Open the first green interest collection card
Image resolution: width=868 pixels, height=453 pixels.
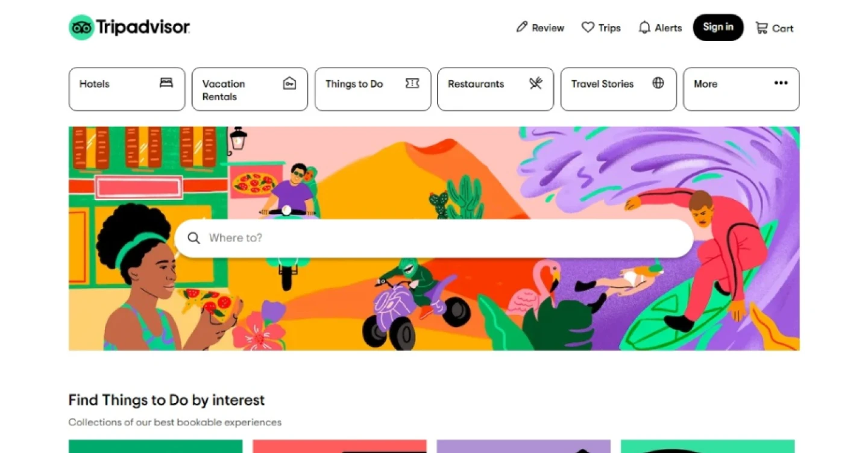(156, 446)
